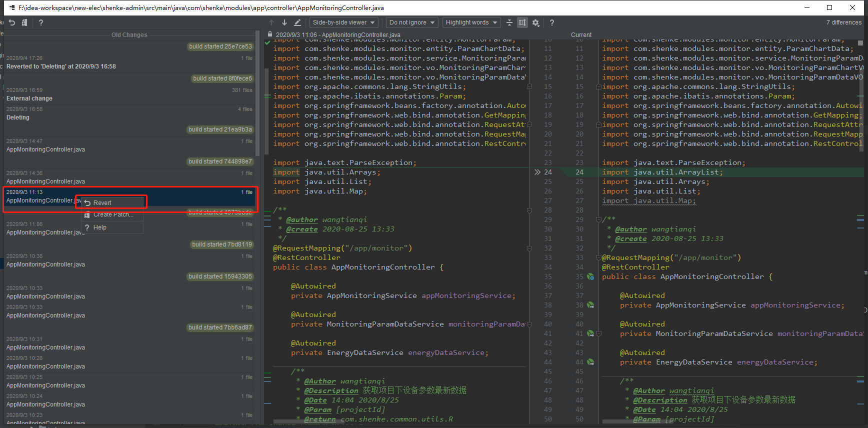Click the Create Patch toolbar icon
This screenshot has width=868, height=428.
(x=24, y=22)
